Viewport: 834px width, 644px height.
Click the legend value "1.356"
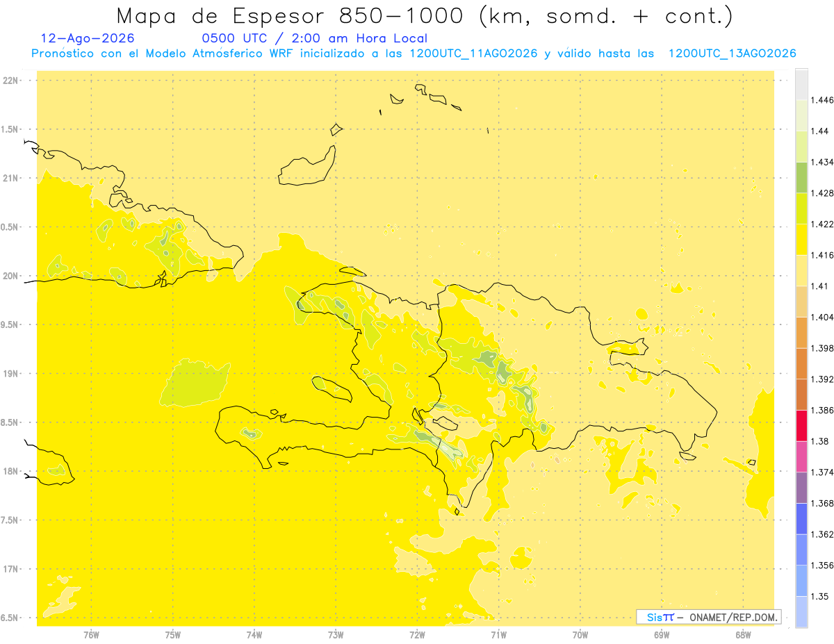pyautogui.click(x=822, y=565)
